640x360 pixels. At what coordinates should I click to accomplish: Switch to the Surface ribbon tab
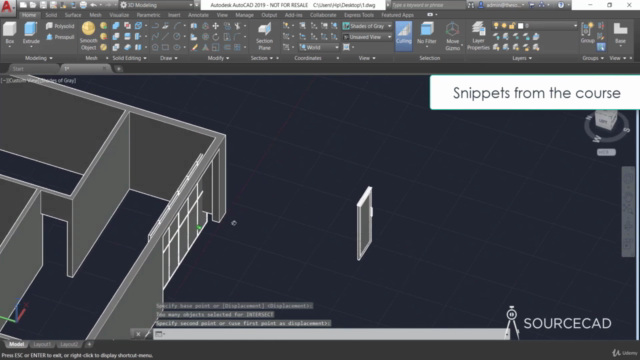coord(73,15)
